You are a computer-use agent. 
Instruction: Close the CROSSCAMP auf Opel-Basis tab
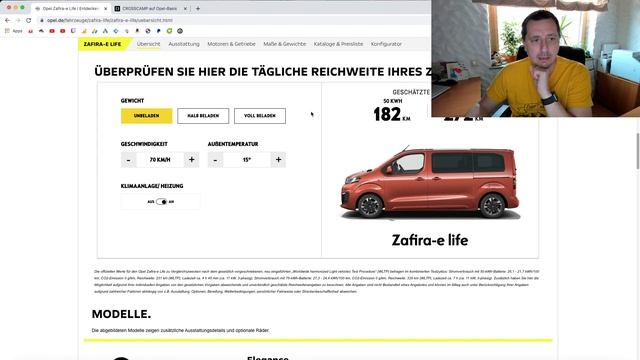[185, 8]
